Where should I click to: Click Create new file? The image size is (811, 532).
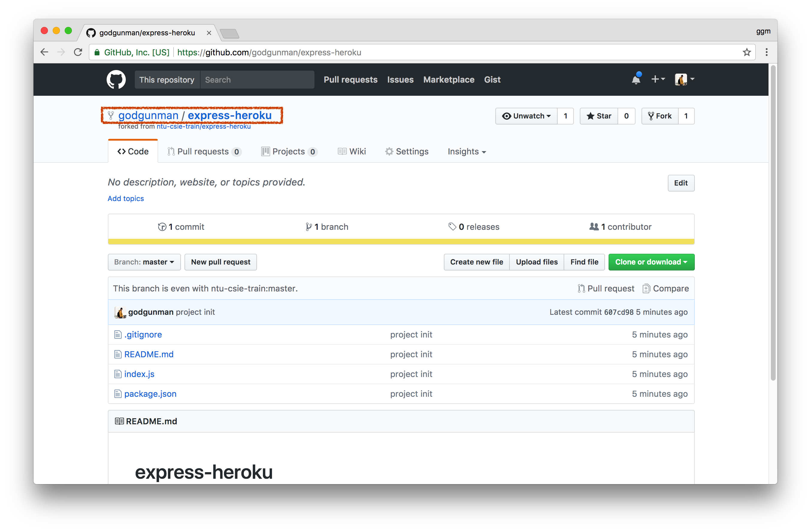click(x=476, y=262)
